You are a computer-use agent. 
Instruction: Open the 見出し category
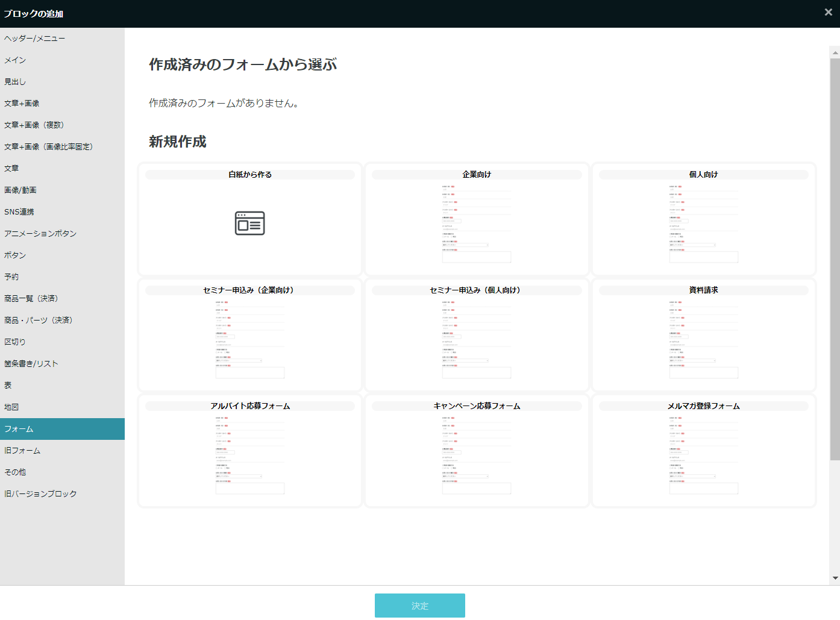(x=62, y=82)
